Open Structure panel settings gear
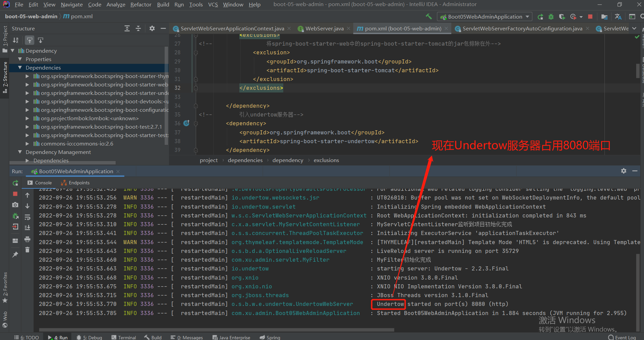Viewport: 644px width, 340px height. click(152, 28)
